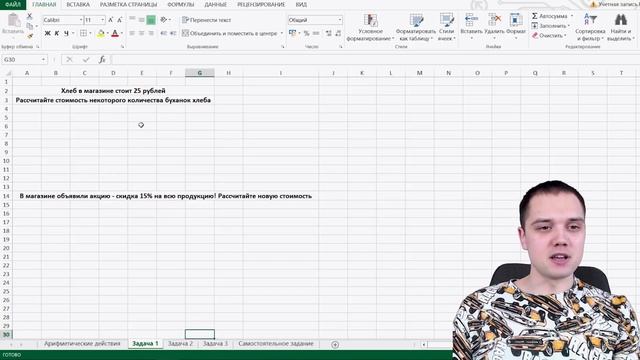This screenshot has width=640, height=360.
Task: Open Сортировка и фильтр
Action: pyautogui.click(x=590, y=27)
